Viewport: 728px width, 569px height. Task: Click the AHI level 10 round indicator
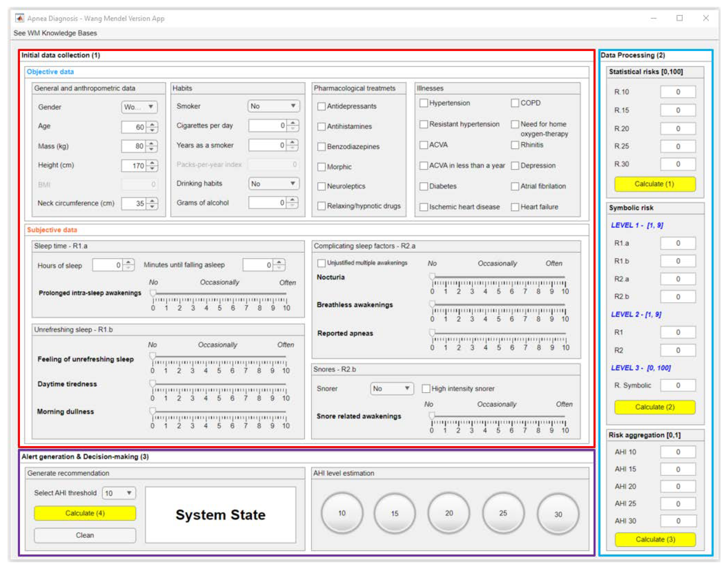[342, 513]
